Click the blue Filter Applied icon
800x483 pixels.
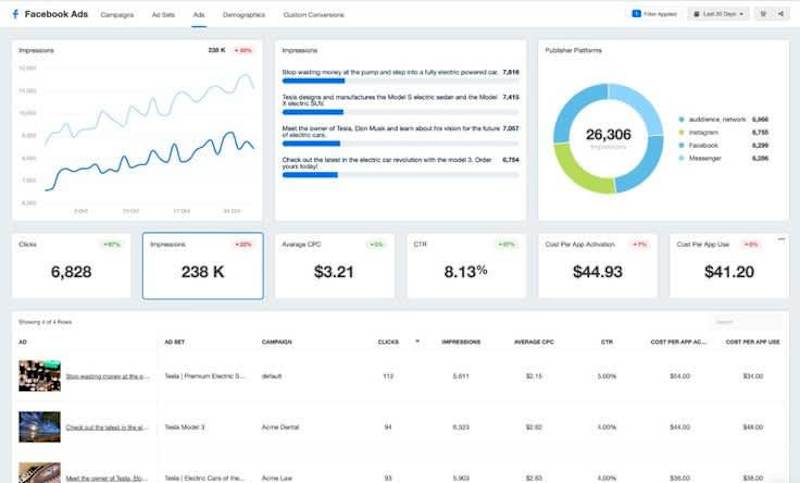[636, 14]
